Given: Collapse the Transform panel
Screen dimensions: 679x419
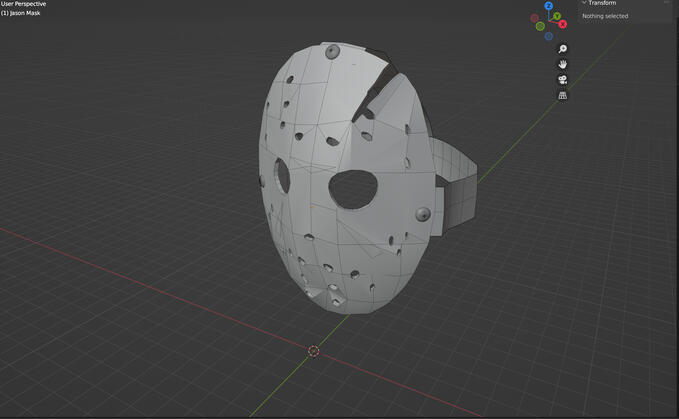Looking at the screenshot, I should [x=584, y=3].
